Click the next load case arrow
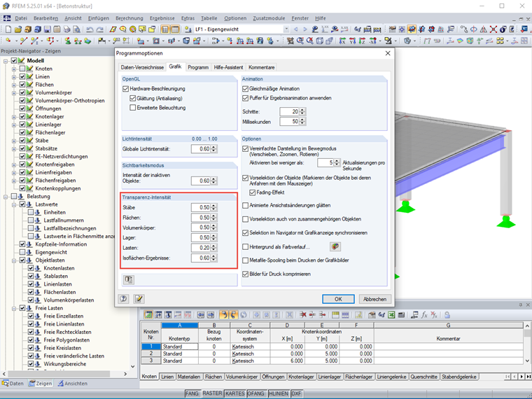The height and width of the screenshot is (399, 532). [x=304, y=29]
